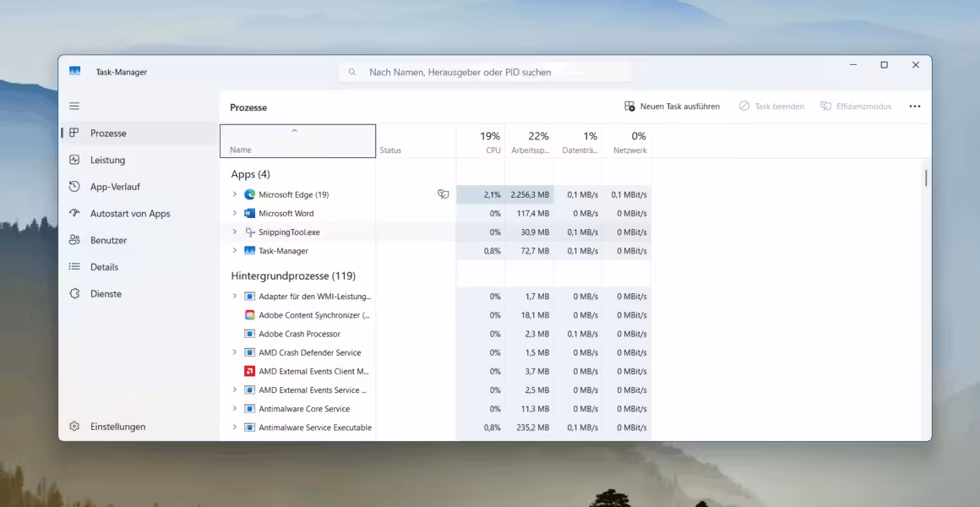Expand Antimalware Core Service
This screenshot has height=507, width=980.
point(235,408)
